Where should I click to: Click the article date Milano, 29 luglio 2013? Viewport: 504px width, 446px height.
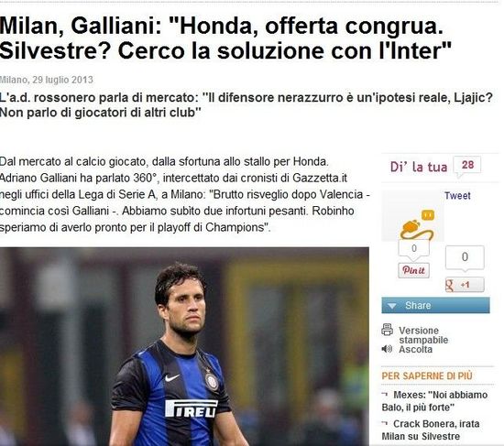tap(47, 80)
